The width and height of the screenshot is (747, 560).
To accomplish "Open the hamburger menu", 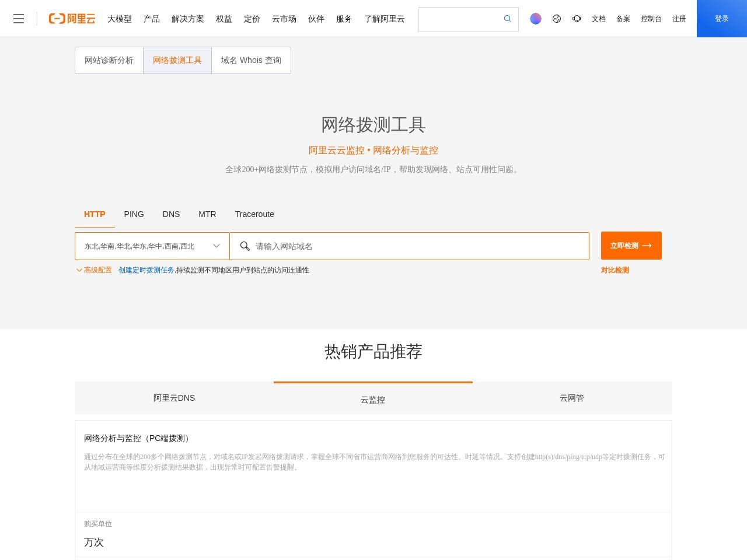I will pyautogui.click(x=19, y=18).
